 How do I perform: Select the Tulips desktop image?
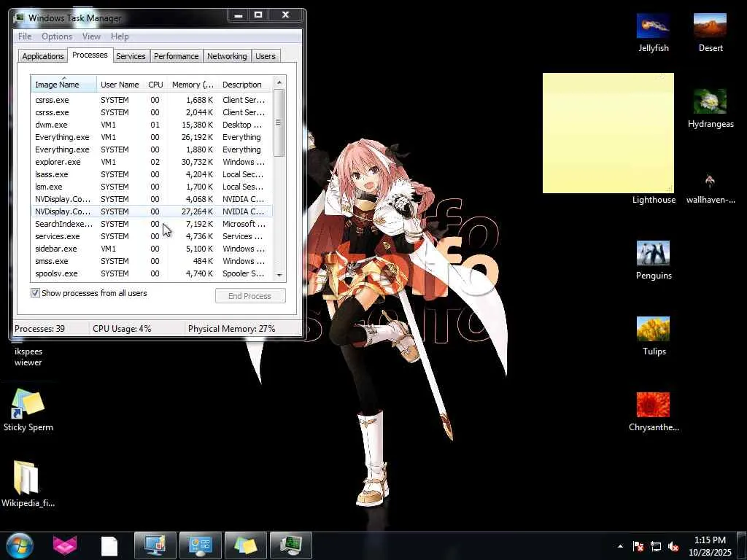pos(653,335)
